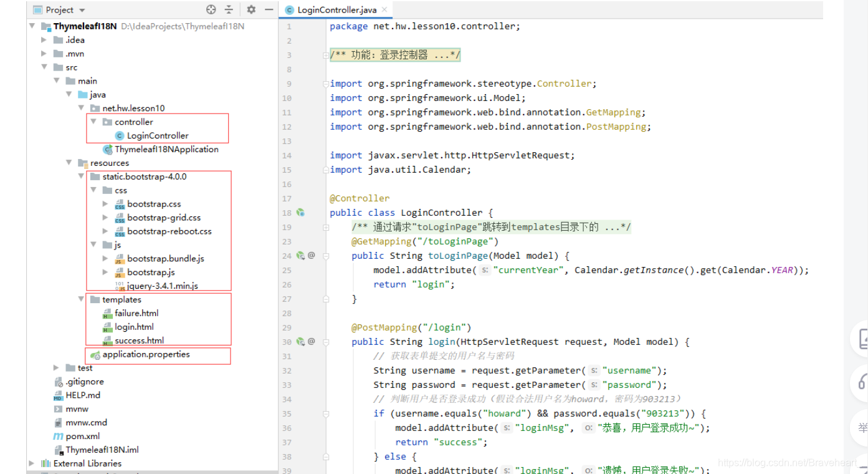This screenshot has width=868, height=474.
Task: Select bootstrap-grid.css file
Action: tap(158, 218)
